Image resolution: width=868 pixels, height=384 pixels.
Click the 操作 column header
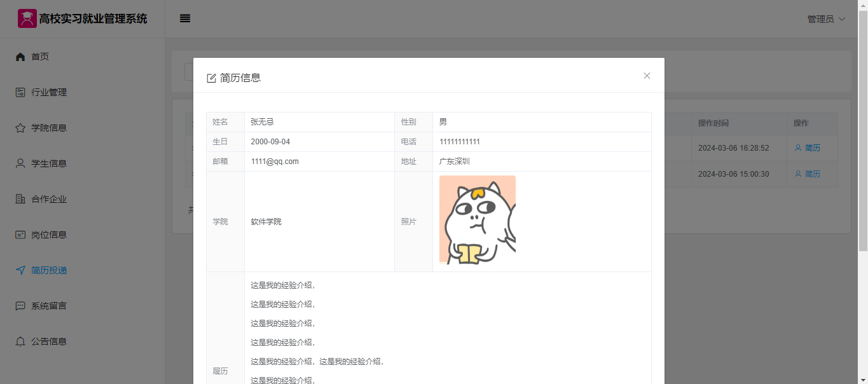(x=801, y=123)
